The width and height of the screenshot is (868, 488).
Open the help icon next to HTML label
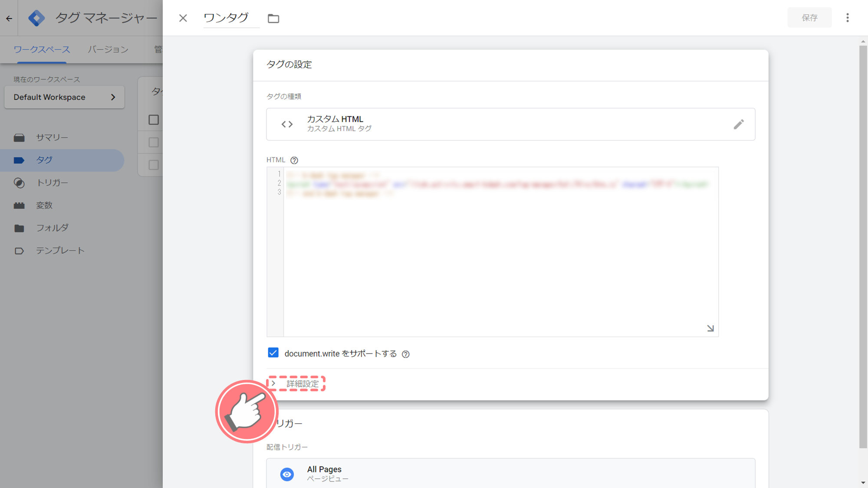pos(294,160)
